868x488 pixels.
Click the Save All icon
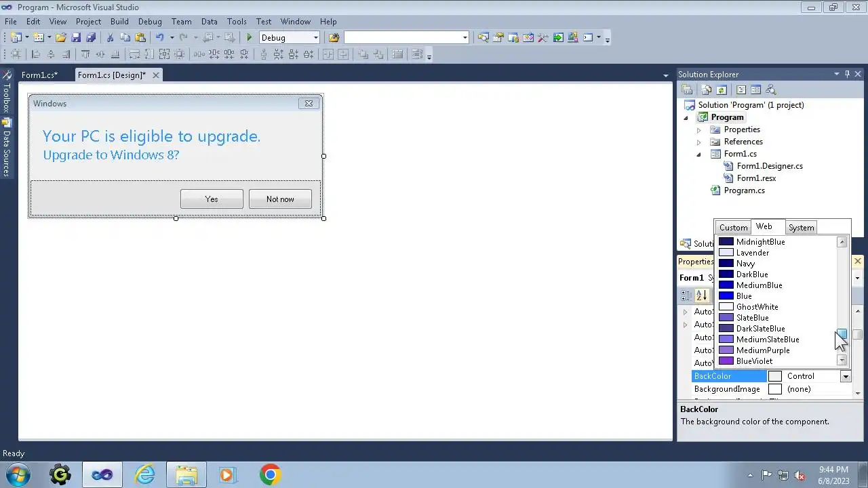point(91,38)
